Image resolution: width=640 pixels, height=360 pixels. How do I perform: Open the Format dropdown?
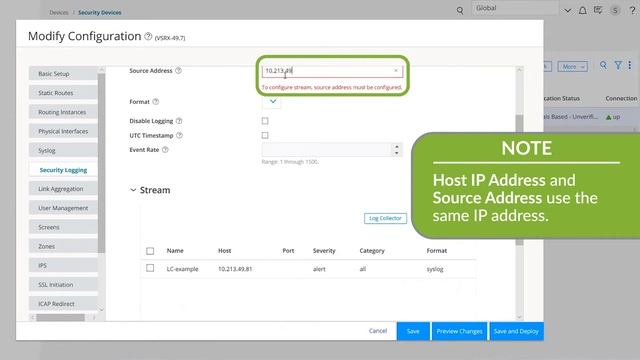273,101
